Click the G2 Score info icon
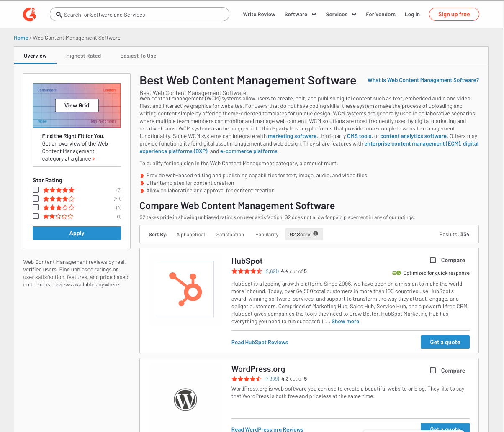This screenshot has height=432, width=504. (x=316, y=234)
